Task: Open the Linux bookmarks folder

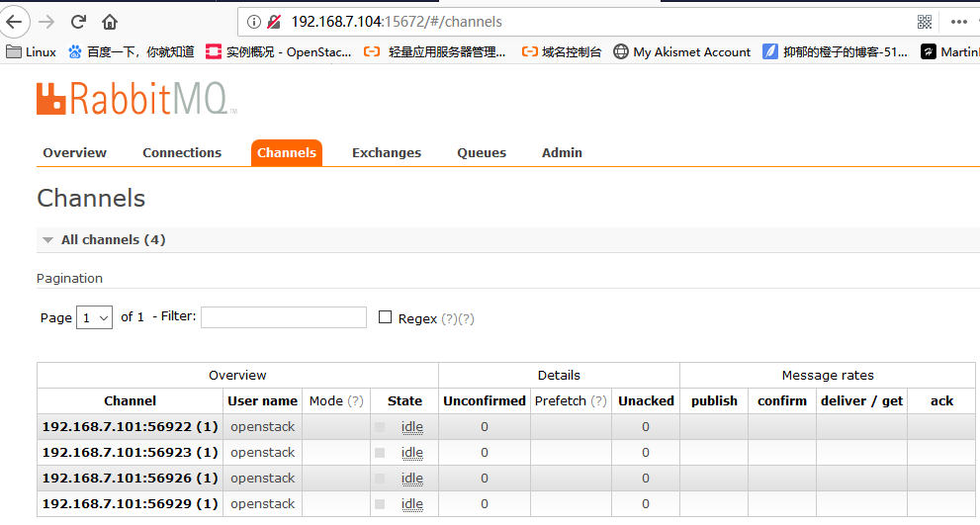Action: pos(32,51)
